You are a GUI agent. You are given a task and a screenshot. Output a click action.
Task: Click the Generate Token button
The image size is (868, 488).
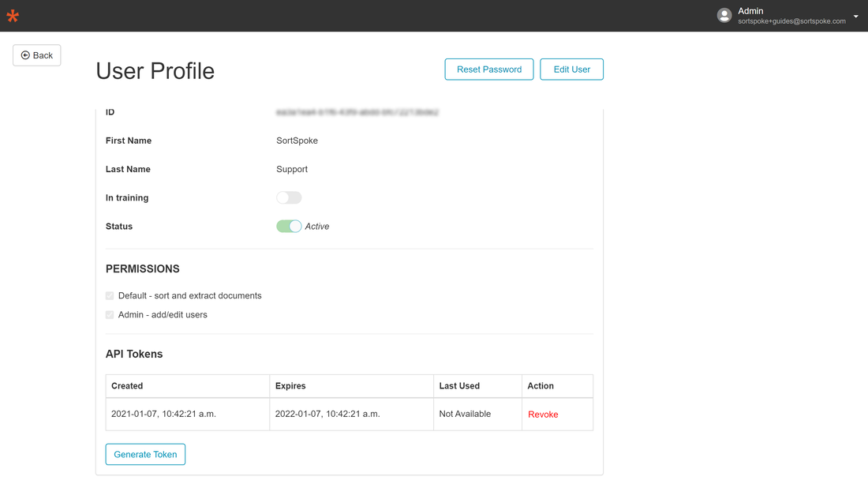click(146, 454)
